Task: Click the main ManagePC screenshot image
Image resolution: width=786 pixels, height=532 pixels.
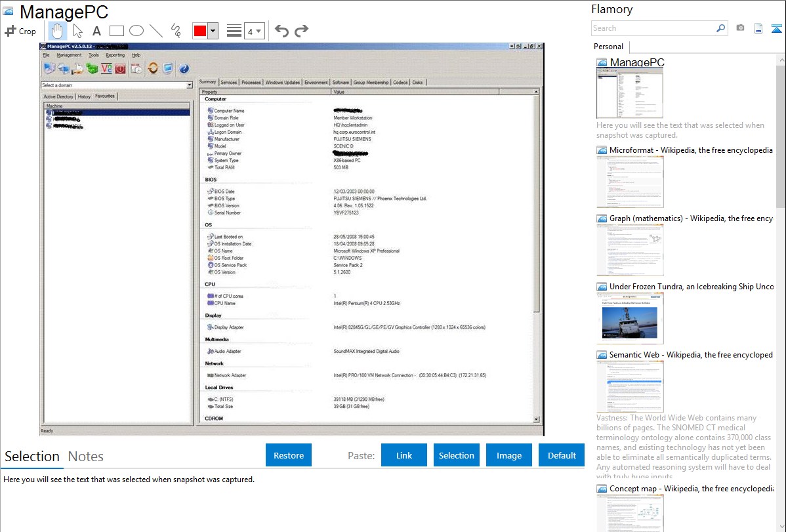Action: point(292,239)
